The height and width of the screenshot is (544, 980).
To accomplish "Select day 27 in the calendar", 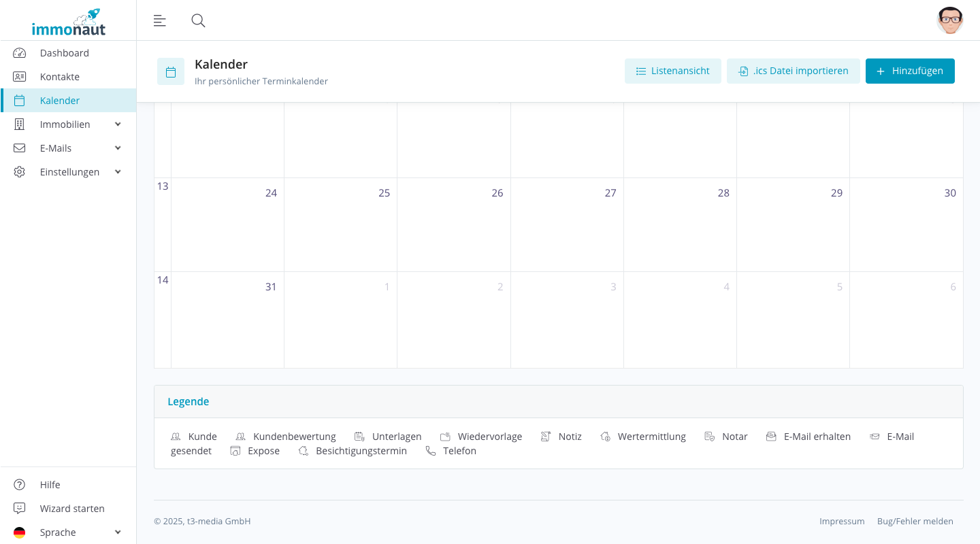I will (x=567, y=224).
